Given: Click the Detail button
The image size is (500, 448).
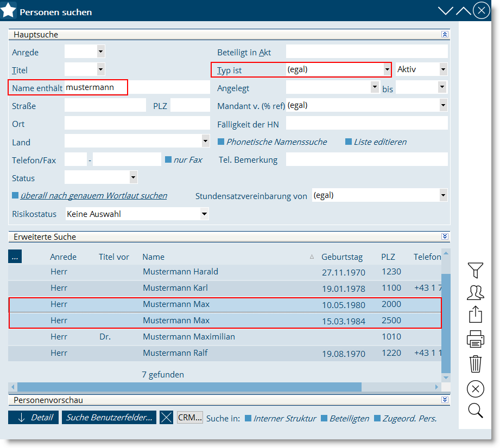Looking at the screenshot, I should [34, 418].
